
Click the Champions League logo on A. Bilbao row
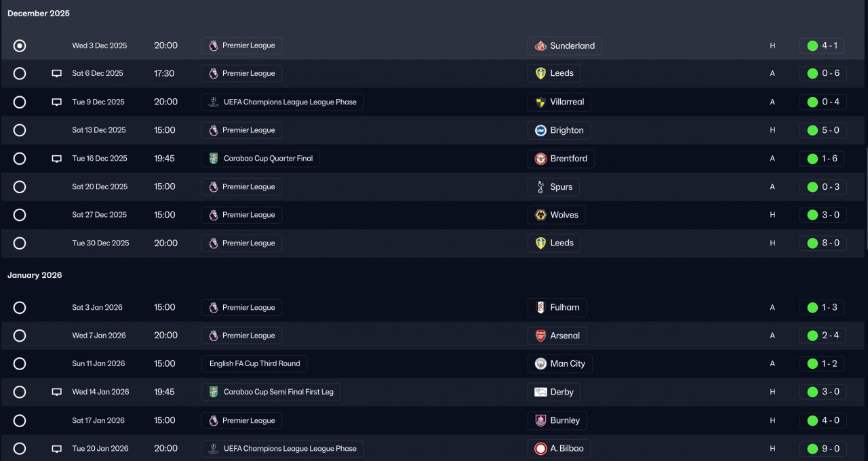(214, 449)
